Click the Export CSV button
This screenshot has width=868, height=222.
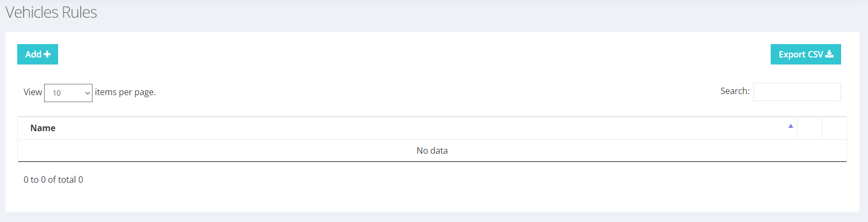point(806,54)
